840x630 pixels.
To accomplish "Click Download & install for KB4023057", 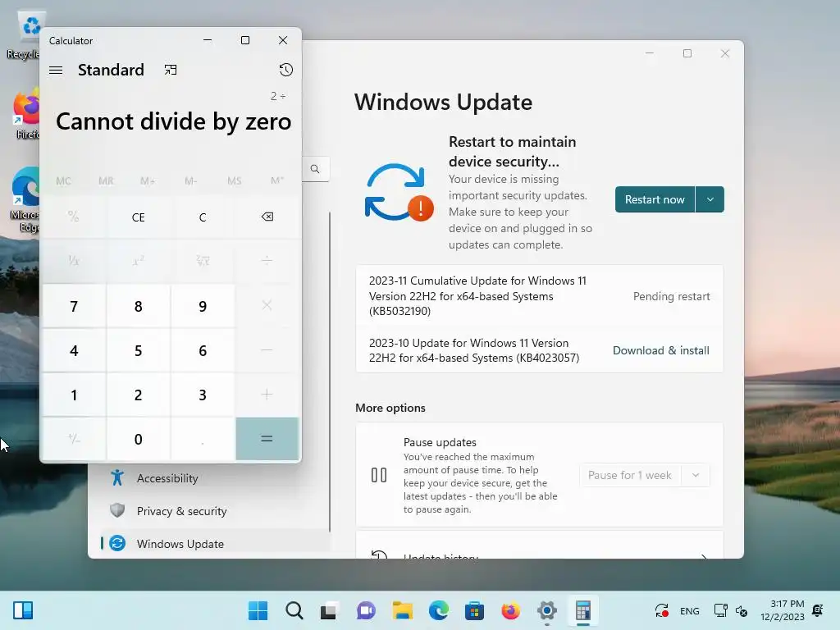I will pyautogui.click(x=660, y=350).
